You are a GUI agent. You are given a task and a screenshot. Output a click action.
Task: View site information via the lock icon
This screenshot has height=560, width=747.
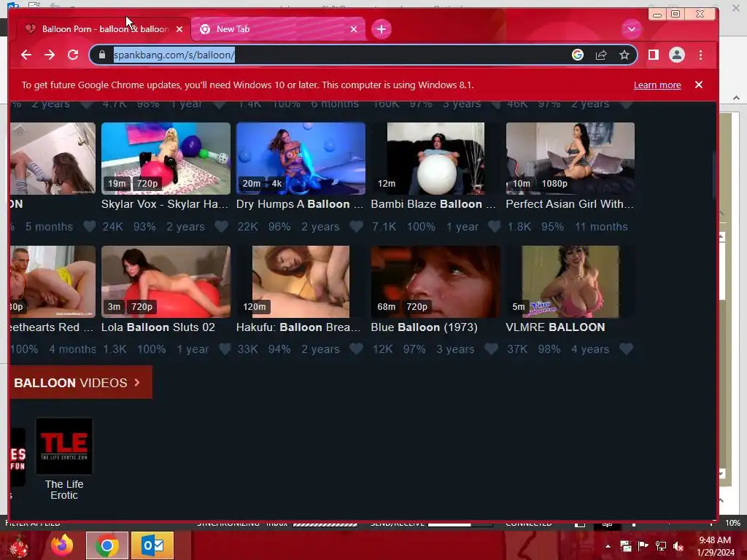pyautogui.click(x=102, y=55)
